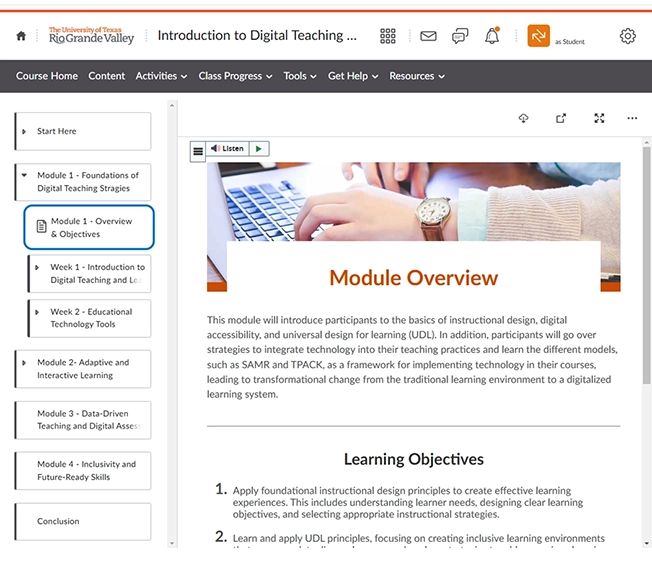Open the Class Progress dropdown menu
Screen dimensions: 652x561
235,76
